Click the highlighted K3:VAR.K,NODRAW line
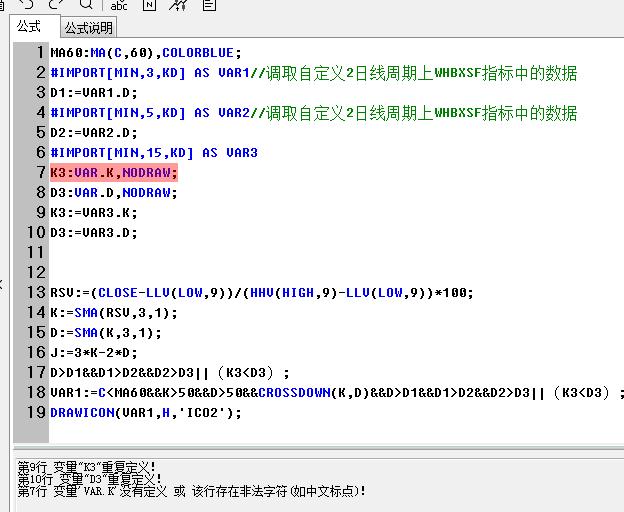 [114, 172]
